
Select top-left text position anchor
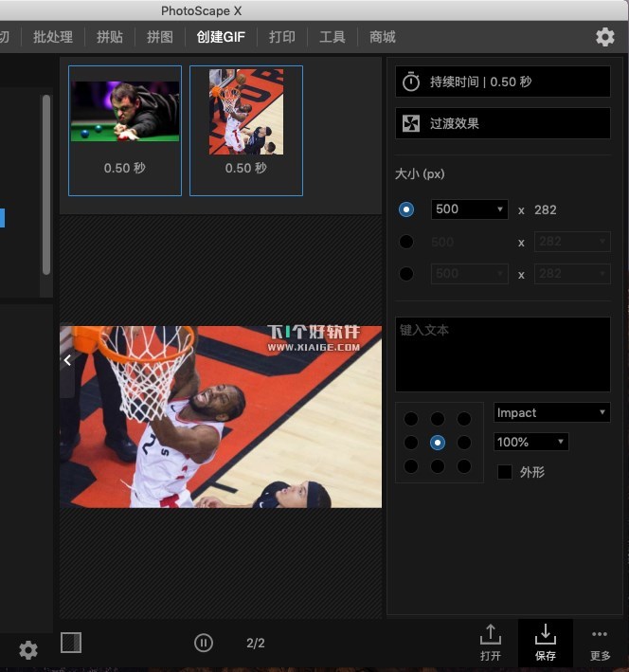pos(410,419)
